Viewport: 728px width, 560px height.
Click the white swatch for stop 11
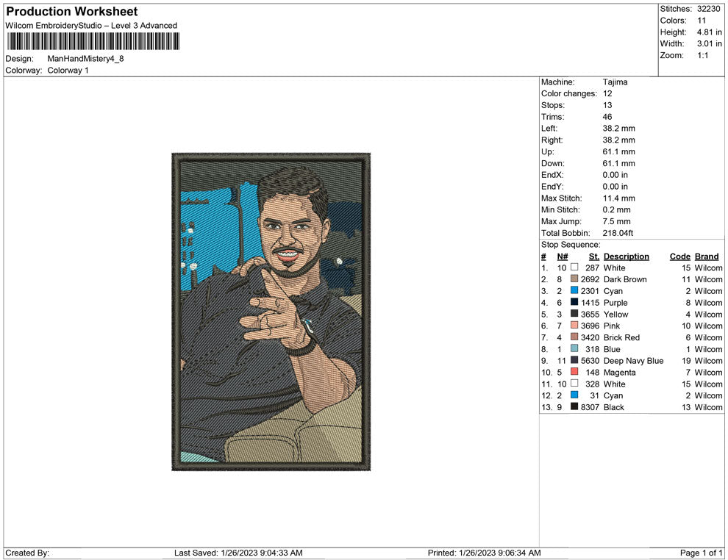(574, 383)
